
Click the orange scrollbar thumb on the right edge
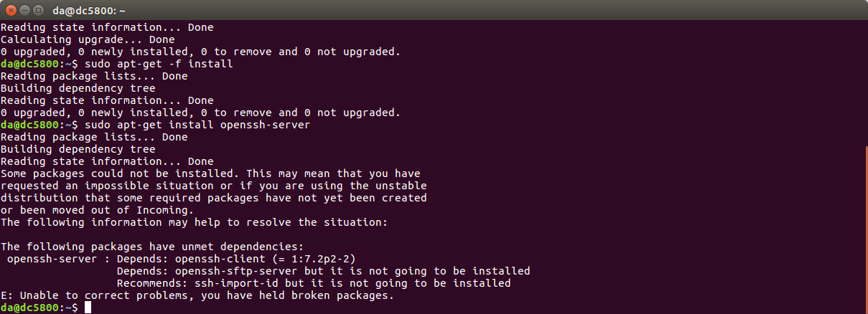tap(865, 230)
